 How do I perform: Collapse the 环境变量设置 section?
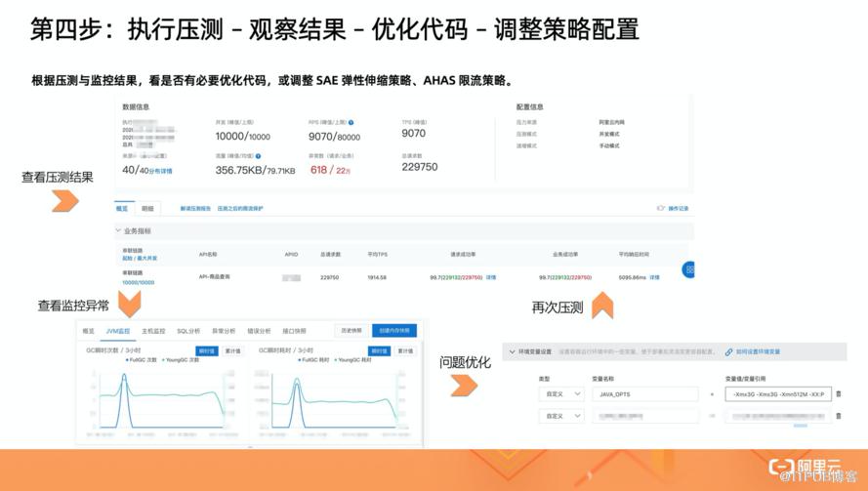512,351
